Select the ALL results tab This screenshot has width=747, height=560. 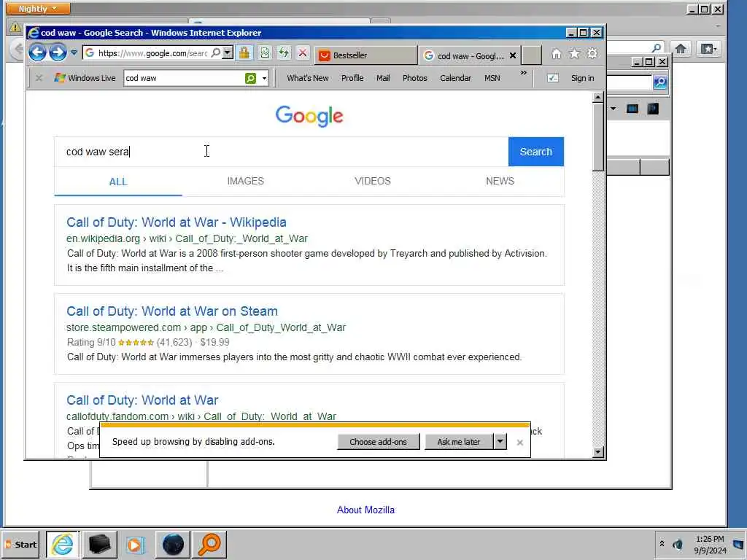pos(118,182)
